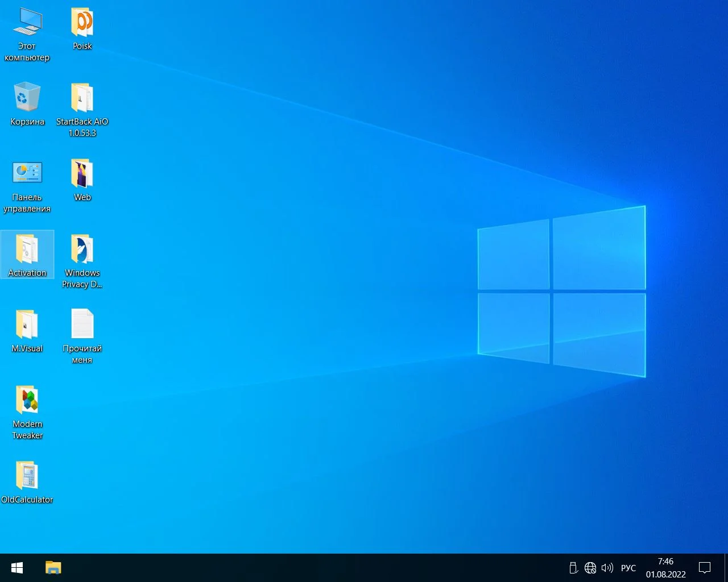Switch input language via РУС indicator

(x=628, y=568)
